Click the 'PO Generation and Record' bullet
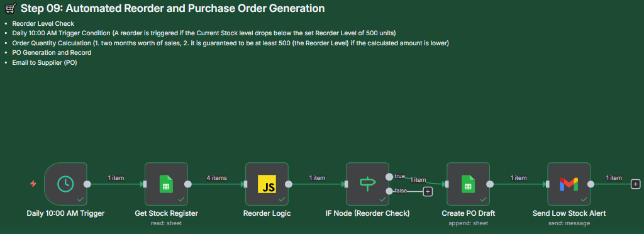 click(x=52, y=53)
